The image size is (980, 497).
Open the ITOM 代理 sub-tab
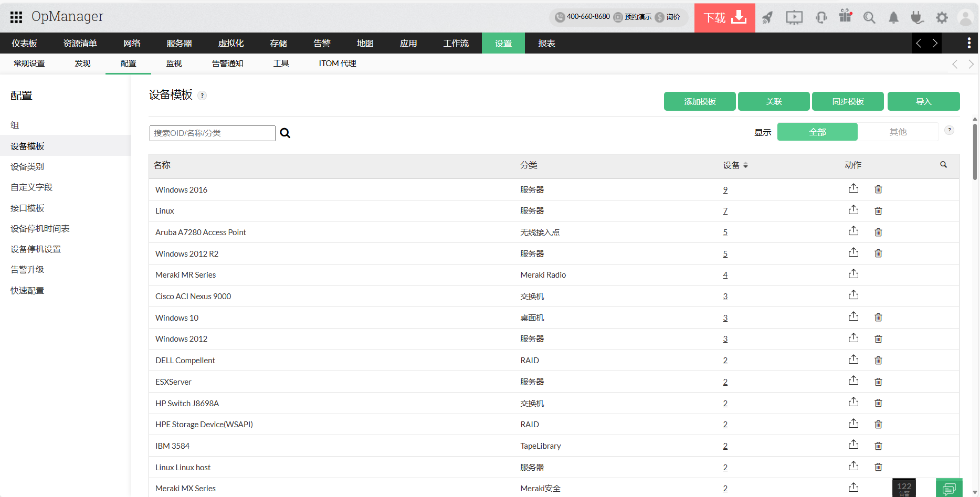338,64
